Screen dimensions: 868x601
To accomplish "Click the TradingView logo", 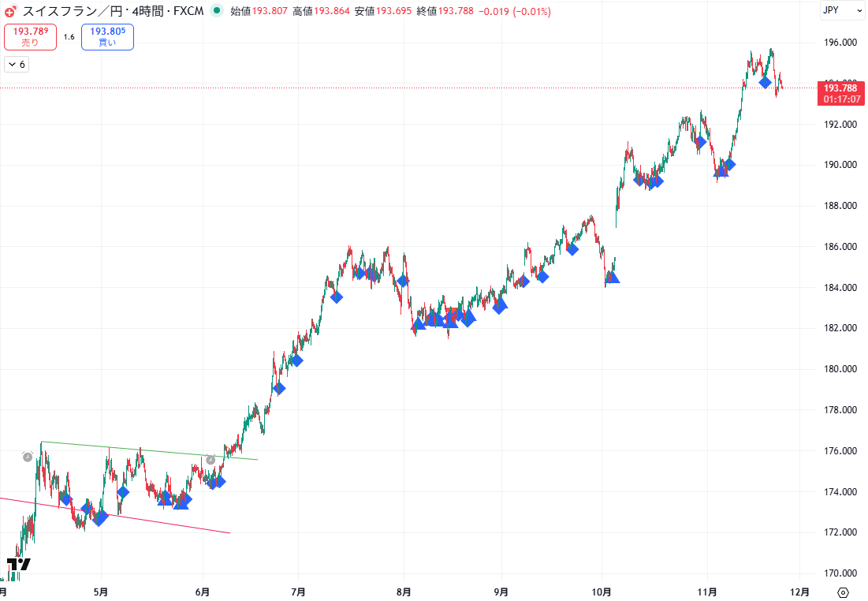I will [x=19, y=565].
